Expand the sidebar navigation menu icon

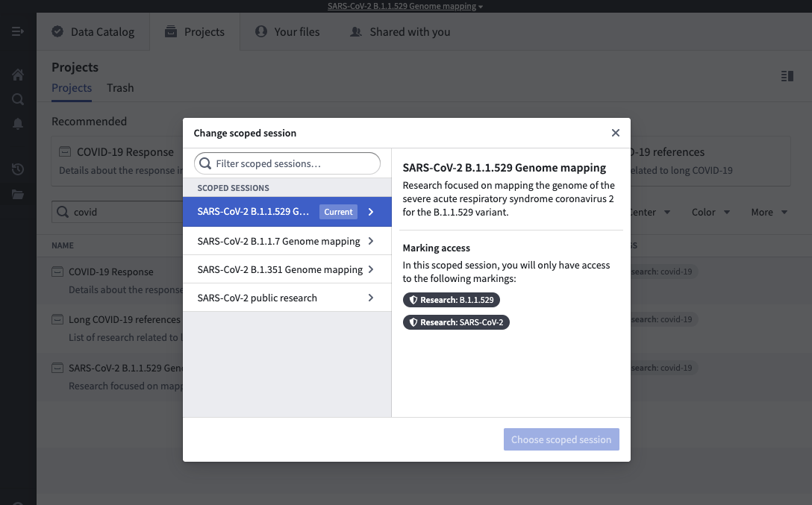(18, 31)
